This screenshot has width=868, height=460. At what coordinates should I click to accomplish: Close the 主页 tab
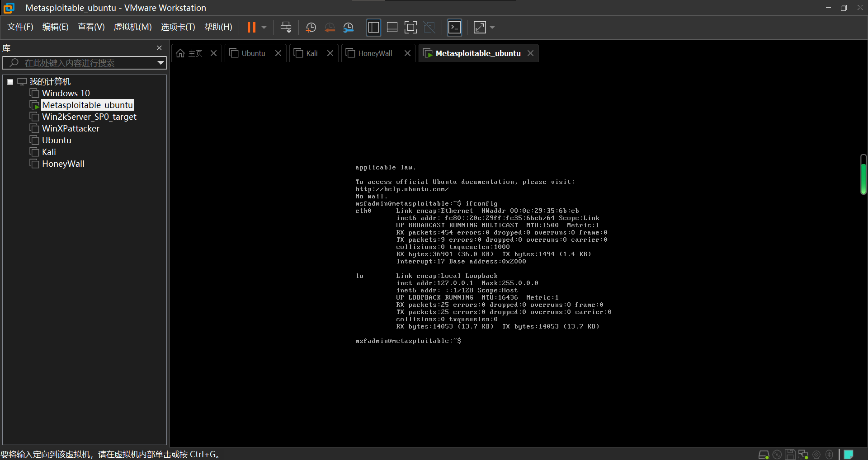214,53
